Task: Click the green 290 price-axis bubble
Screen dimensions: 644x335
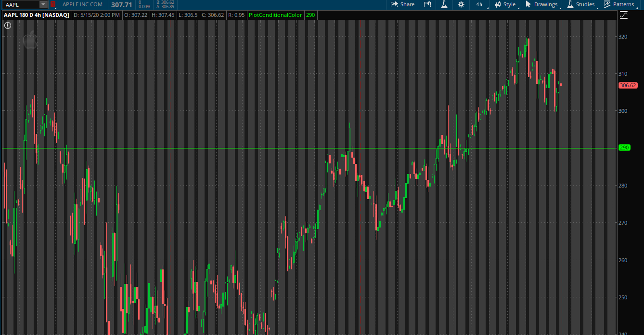Action: tap(624, 147)
